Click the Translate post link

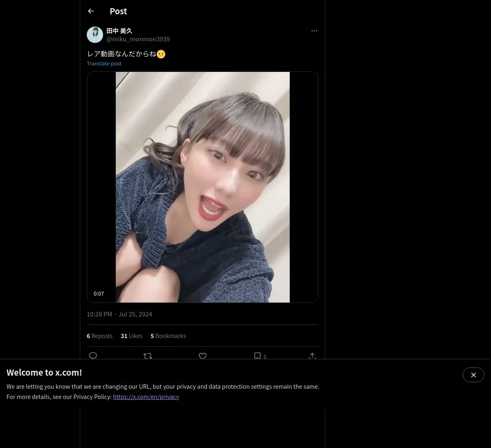[104, 63]
